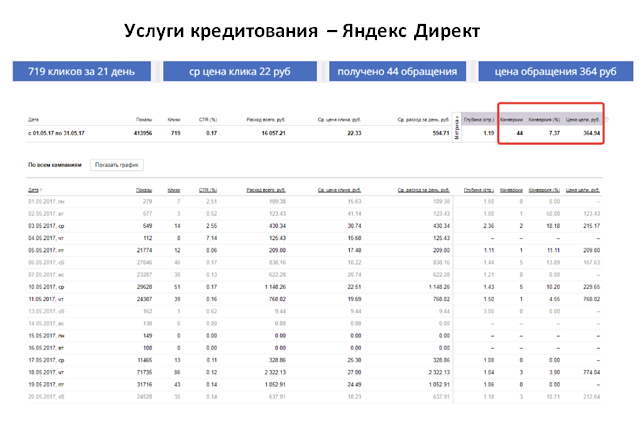
Task: Sort daily table by Показы header link
Action: point(144,190)
